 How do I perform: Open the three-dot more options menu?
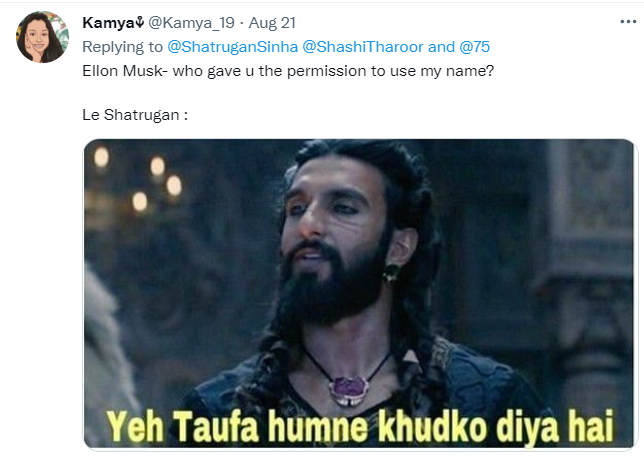(628, 22)
